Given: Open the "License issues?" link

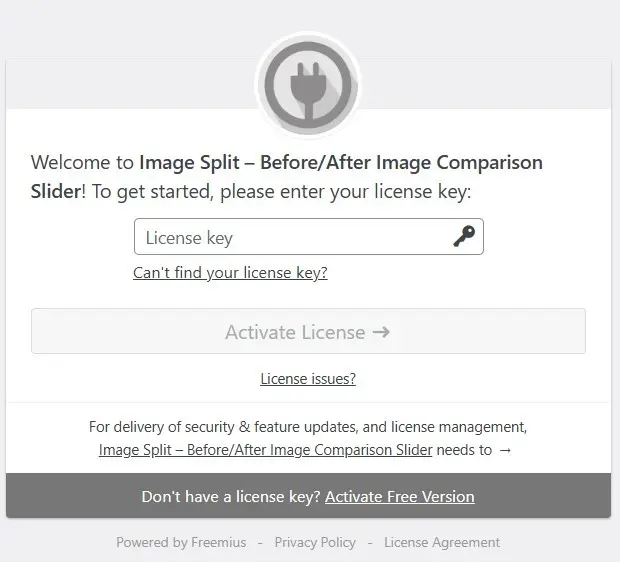Looking at the screenshot, I should click(308, 378).
